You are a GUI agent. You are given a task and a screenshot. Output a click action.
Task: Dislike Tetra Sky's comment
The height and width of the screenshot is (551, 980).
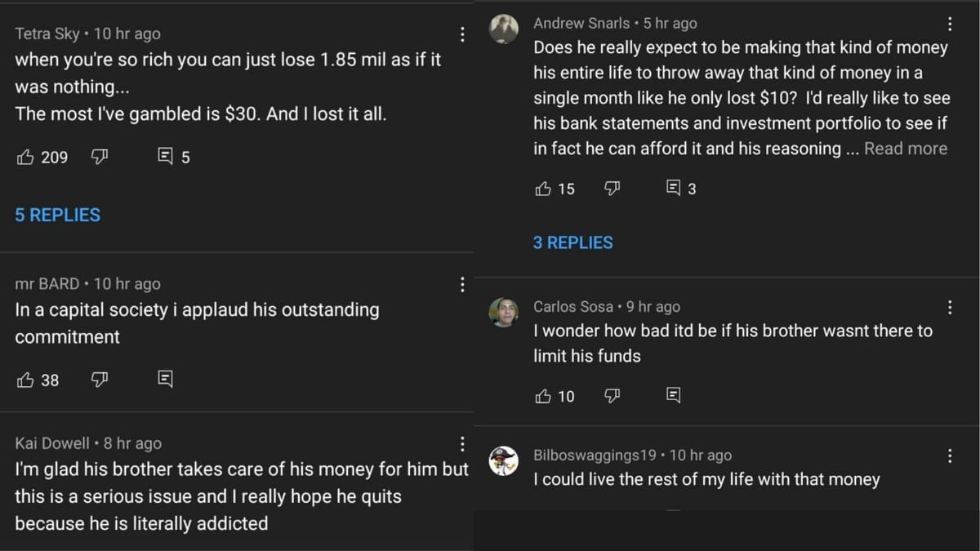[99, 157]
